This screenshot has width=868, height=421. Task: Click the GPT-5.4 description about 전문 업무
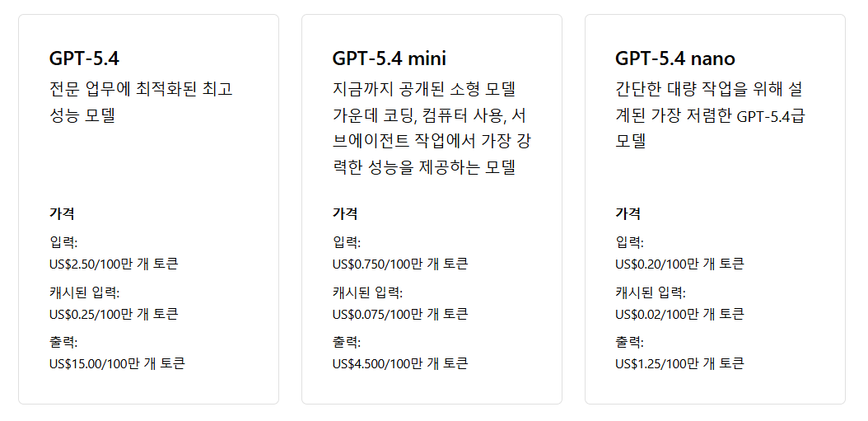(141, 101)
